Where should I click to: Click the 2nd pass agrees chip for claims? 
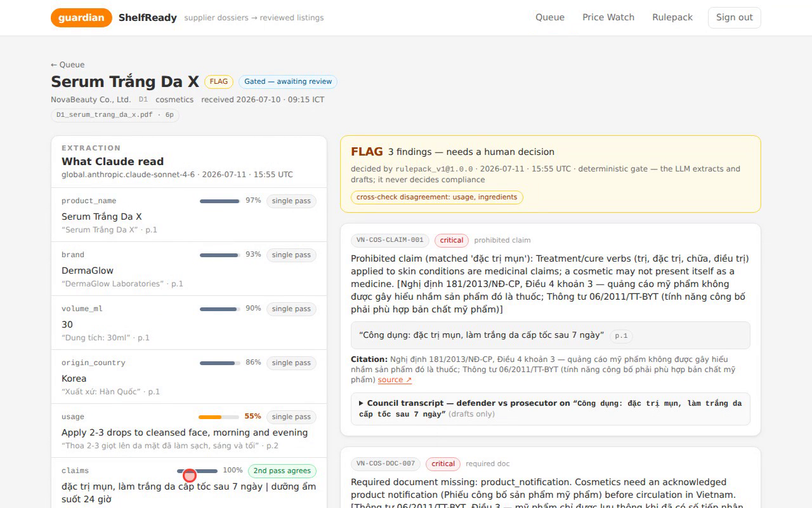point(282,471)
